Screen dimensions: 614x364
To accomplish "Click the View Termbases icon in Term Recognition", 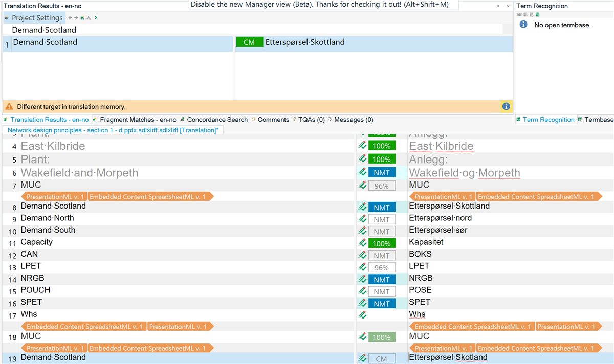I will (x=520, y=14).
